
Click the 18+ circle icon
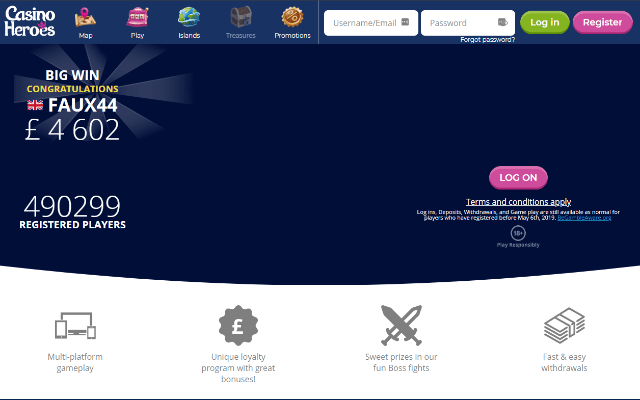518,233
